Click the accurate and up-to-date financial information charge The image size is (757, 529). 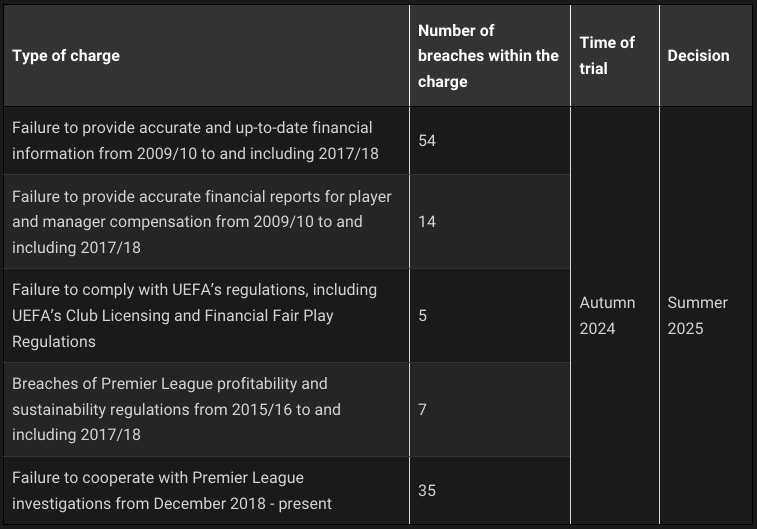click(192, 141)
